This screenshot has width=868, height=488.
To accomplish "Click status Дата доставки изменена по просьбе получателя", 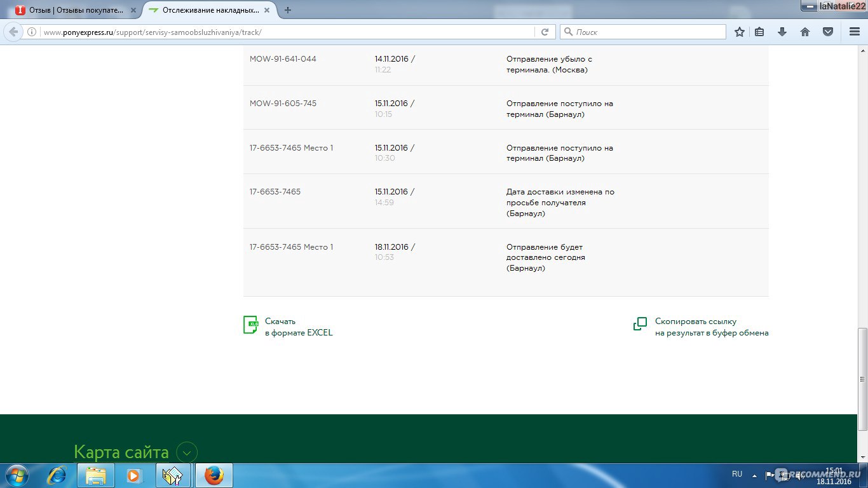I will (x=560, y=203).
